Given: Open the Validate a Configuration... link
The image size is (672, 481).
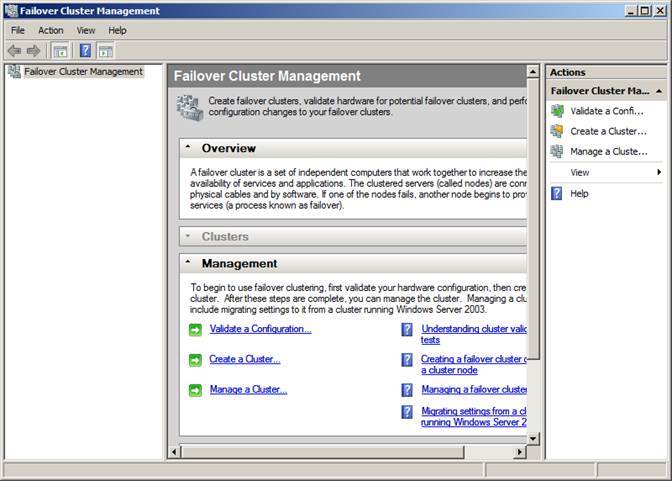Looking at the screenshot, I should pos(261,329).
